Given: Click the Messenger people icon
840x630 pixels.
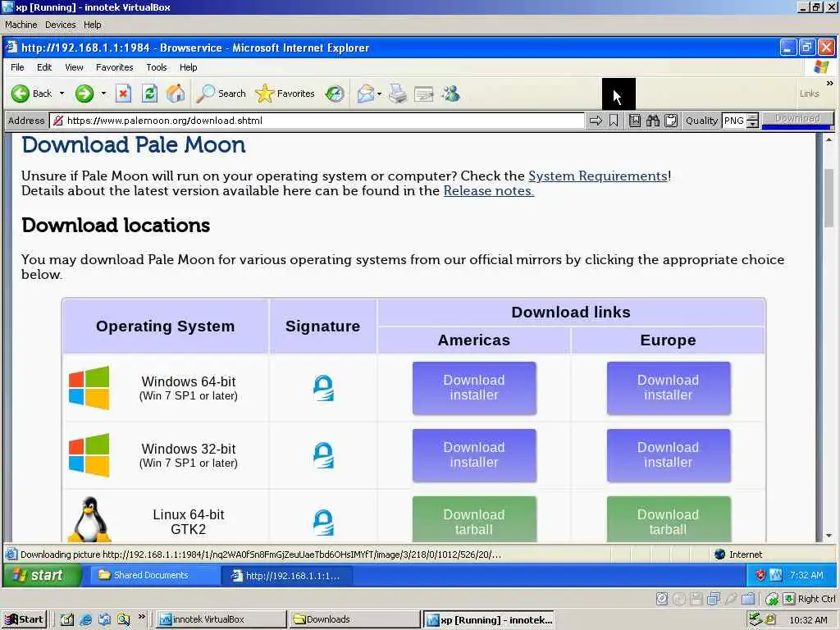Looking at the screenshot, I should [451, 94].
